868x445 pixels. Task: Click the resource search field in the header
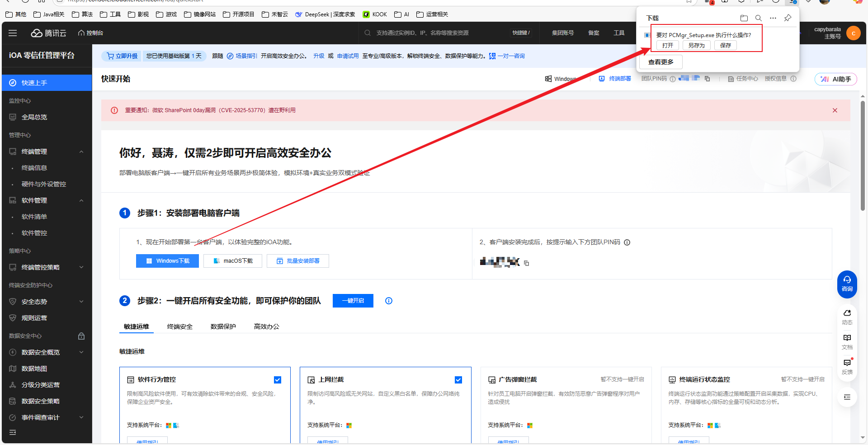tap(448, 33)
